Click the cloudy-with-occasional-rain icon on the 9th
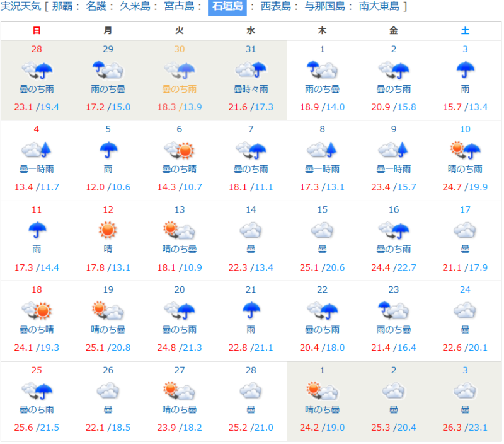 click(x=394, y=149)
